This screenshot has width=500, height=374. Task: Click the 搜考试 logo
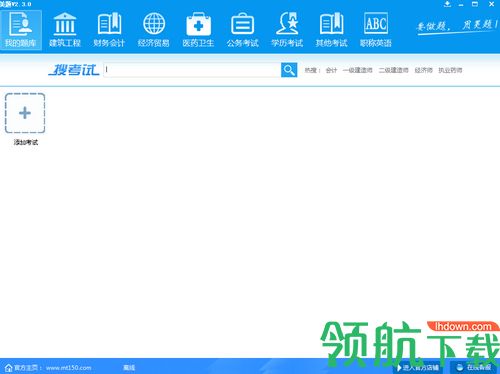[x=74, y=70]
